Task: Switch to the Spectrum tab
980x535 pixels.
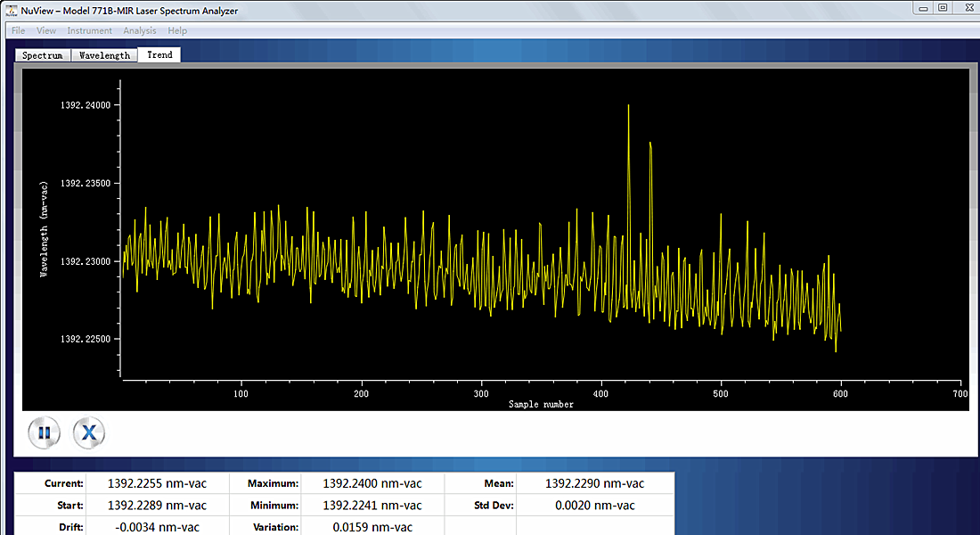Action: (x=43, y=55)
